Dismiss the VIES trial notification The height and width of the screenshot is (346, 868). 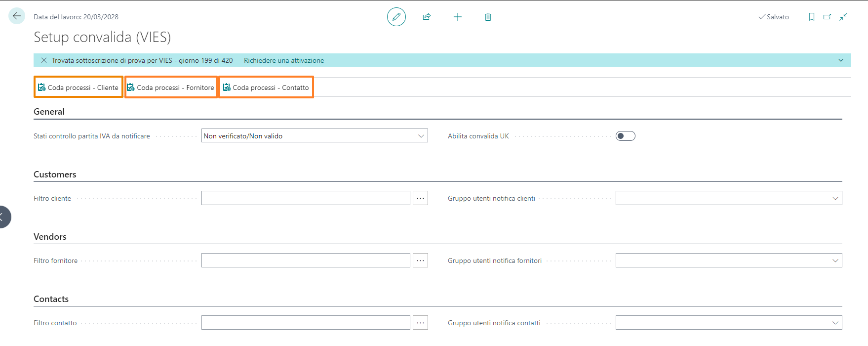point(44,60)
